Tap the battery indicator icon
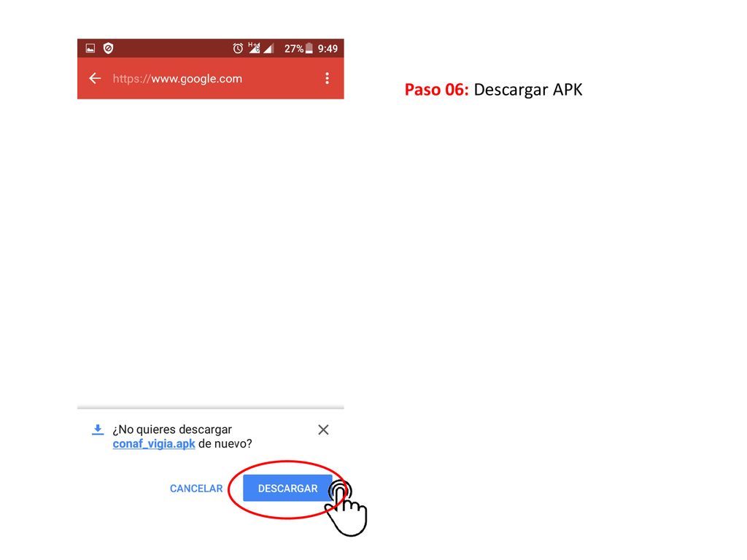747x560 pixels. [309, 48]
